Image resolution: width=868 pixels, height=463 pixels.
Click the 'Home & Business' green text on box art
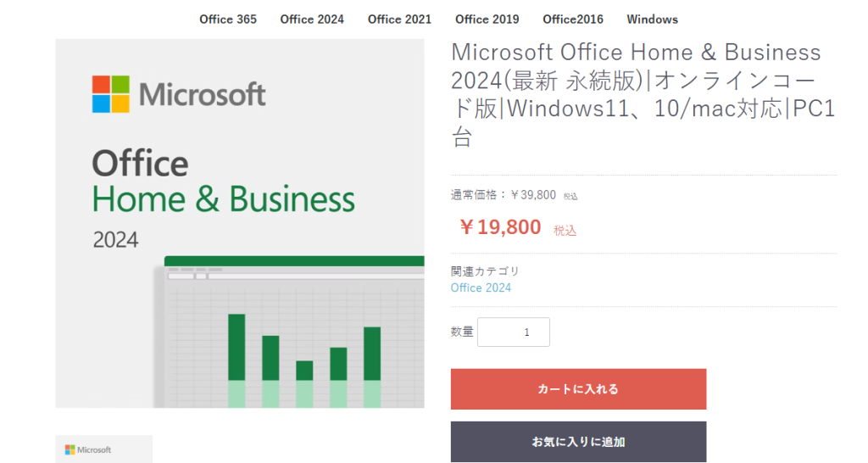pos(224,200)
